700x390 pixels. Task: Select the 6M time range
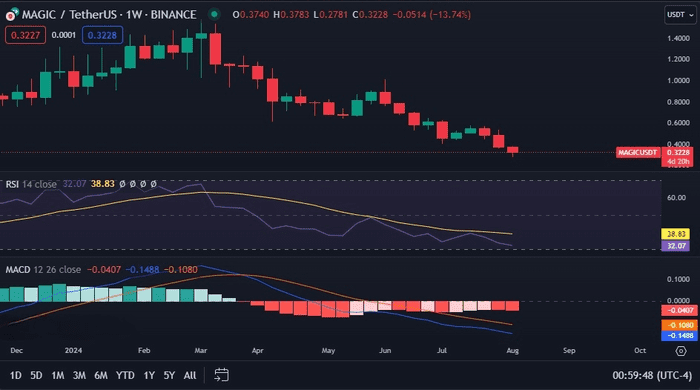click(x=101, y=375)
